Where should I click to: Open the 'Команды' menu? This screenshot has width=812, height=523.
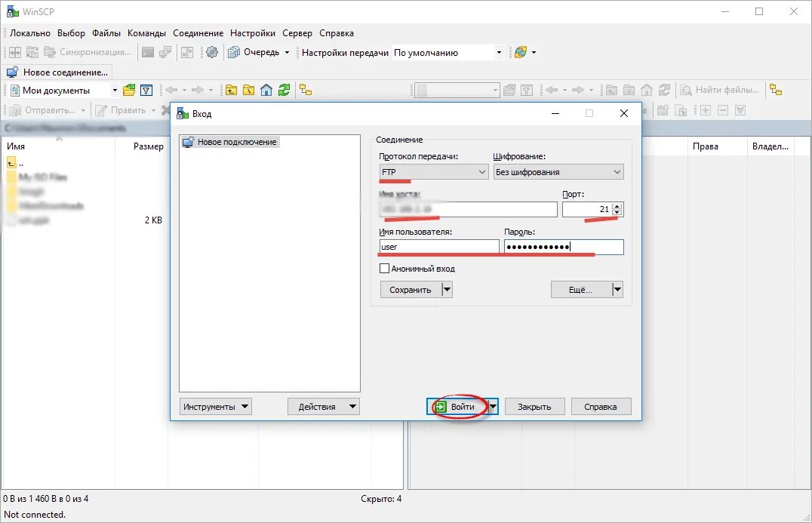pyautogui.click(x=146, y=33)
